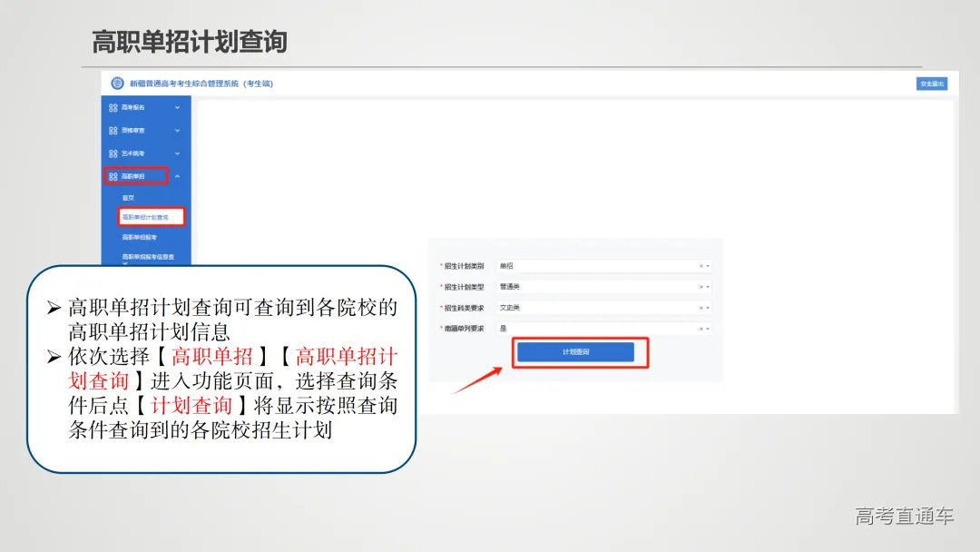
Task: Click the 资格审查 grid icon in sidebar
Action: (113, 131)
